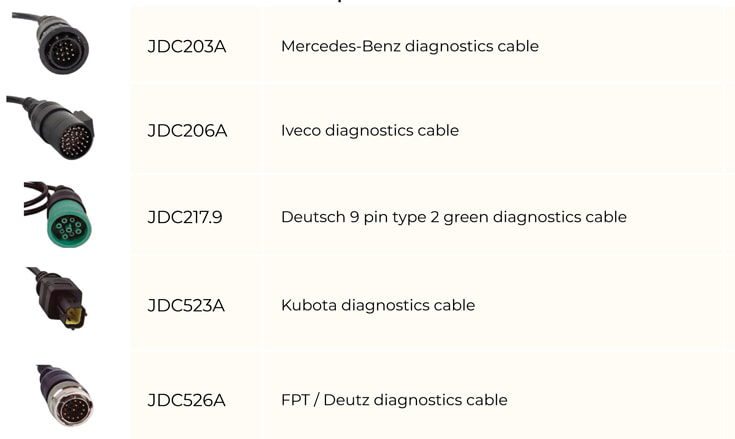Select Deutsch 9 pin type 2 green description
735x439 pixels.
(454, 217)
